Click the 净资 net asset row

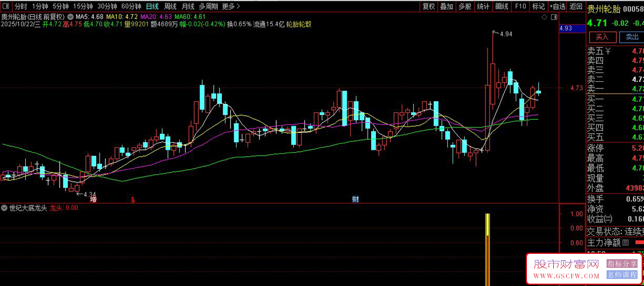click(615, 209)
